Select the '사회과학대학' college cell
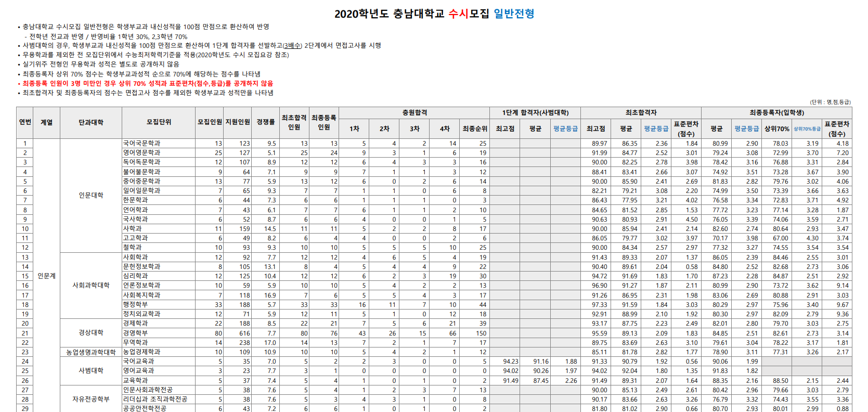The image size is (868, 412). (x=91, y=285)
